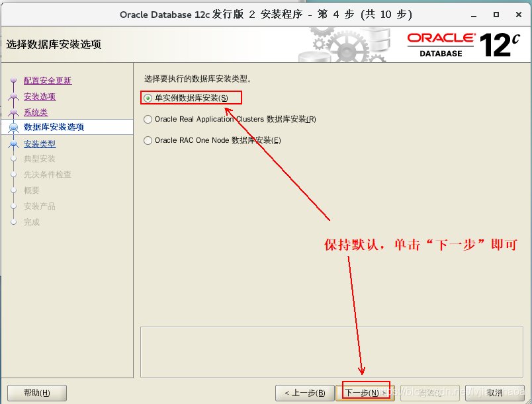Click the 概要 step label
The image size is (532, 404).
[x=32, y=190]
